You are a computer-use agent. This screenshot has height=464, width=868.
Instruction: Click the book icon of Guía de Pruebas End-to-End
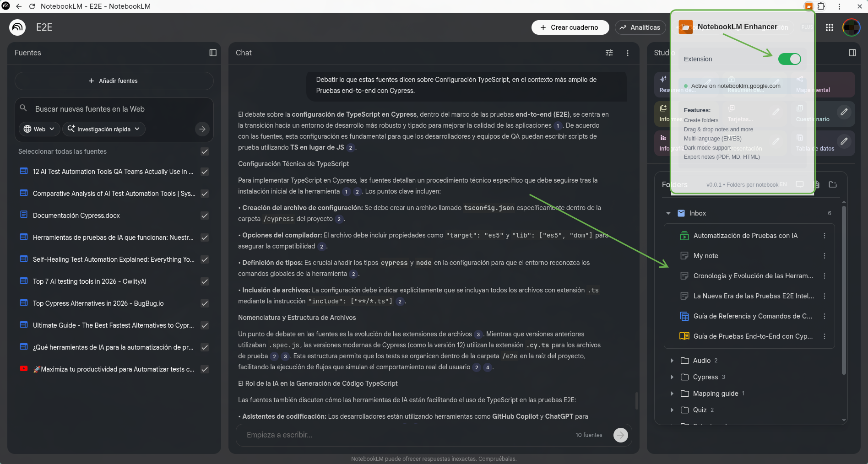tap(684, 336)
